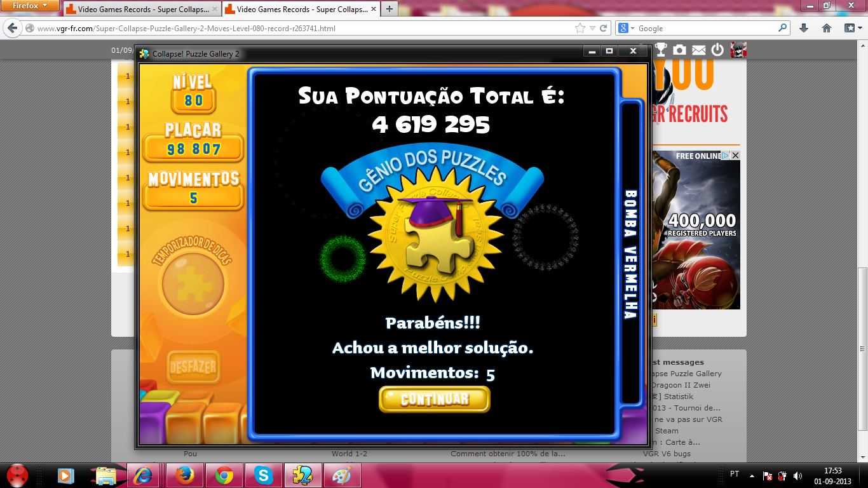
Task: Open a new browser tab
Action: click(x=389, y=10)
